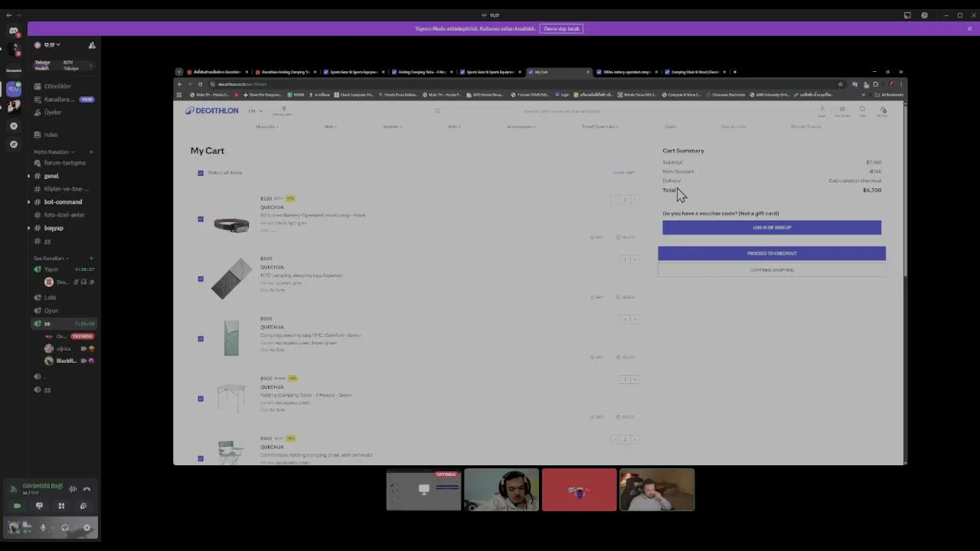
Task: Open the EN language dropdown
Action: [255, 111]
